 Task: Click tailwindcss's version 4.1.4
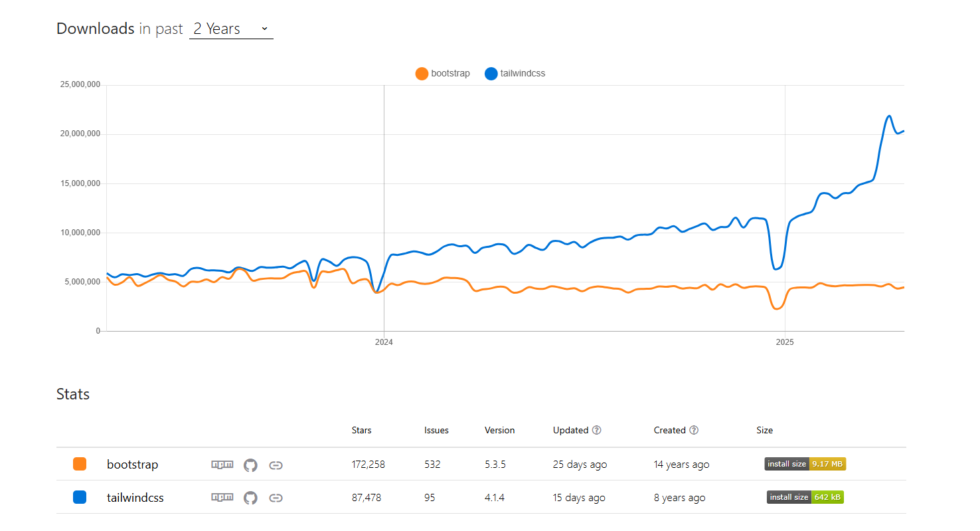(x=495, y=497)
